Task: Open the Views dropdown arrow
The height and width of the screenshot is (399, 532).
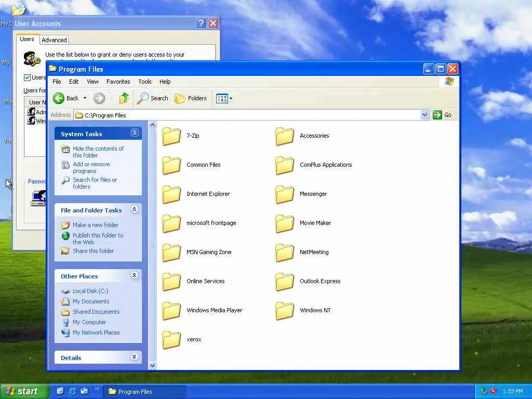Action: tap(231, 99)
